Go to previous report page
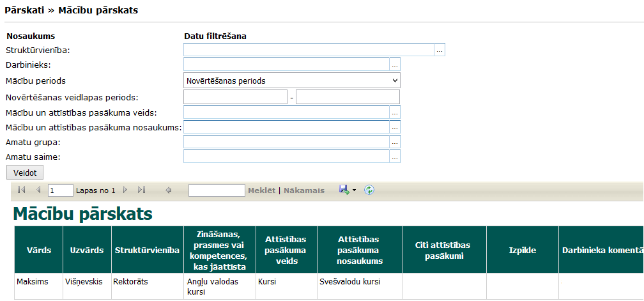The height and width of the screenshot is (301, 644). (x=38, y=190)
